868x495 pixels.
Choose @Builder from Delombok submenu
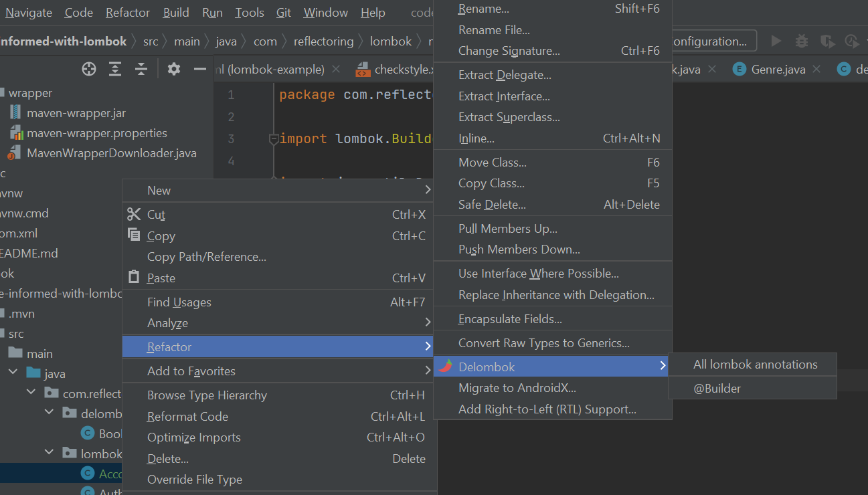[717, 389]
